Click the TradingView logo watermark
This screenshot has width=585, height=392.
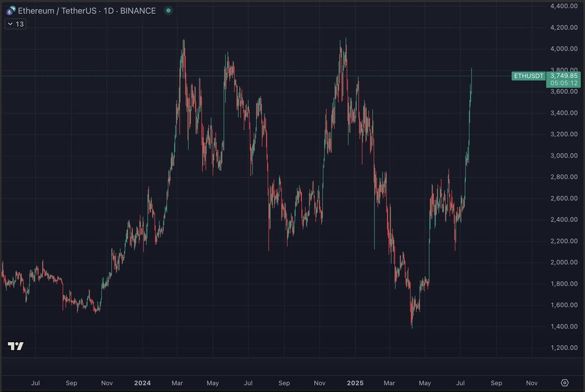click(x=16, y=346)
